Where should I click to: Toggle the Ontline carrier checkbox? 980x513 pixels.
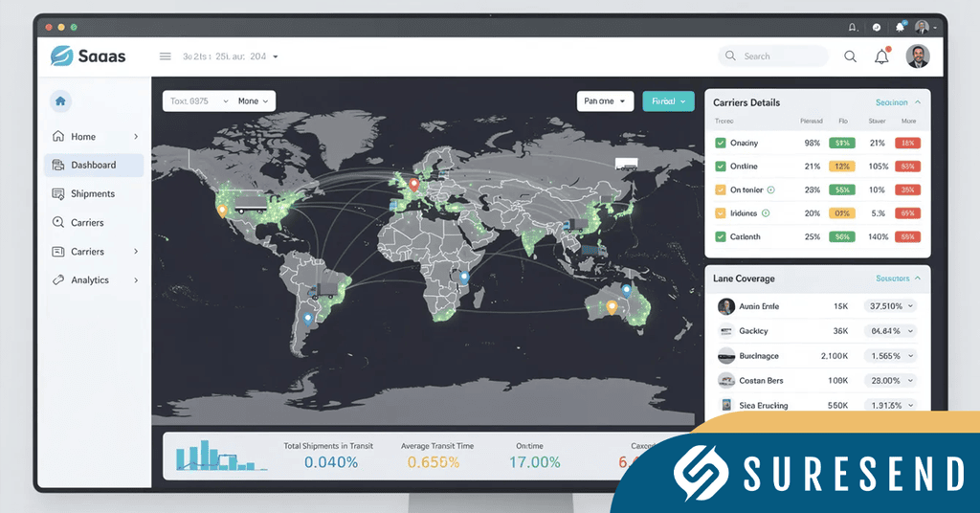[721, 167]
